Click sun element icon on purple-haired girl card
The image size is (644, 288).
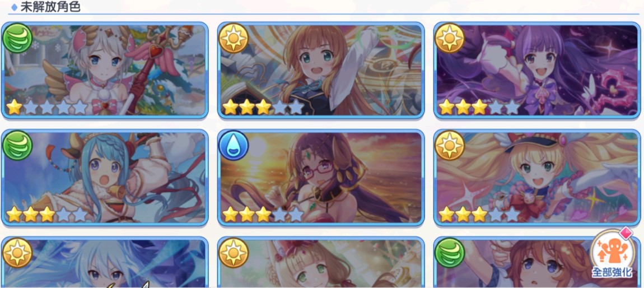point(450,38)
